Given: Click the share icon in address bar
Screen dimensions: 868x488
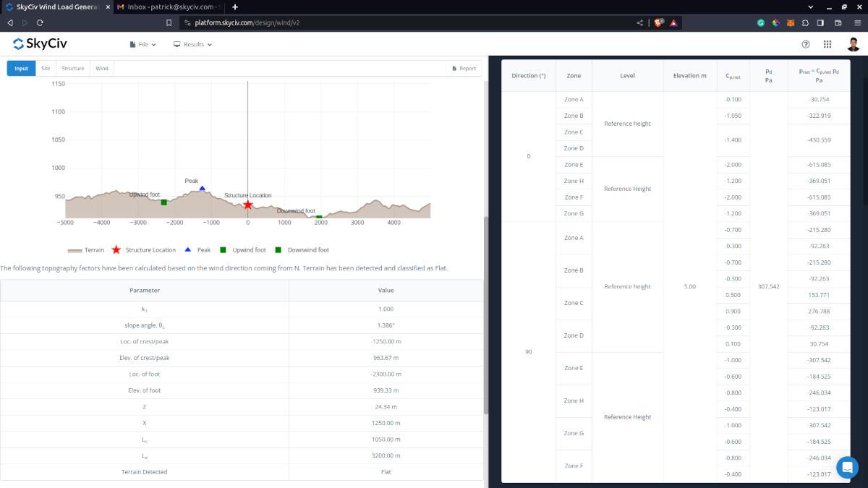Looking at the screenshot, I should point(639,22).
